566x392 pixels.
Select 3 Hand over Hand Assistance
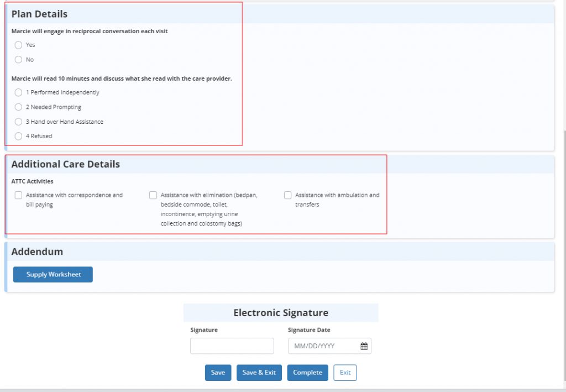(18, 121)
